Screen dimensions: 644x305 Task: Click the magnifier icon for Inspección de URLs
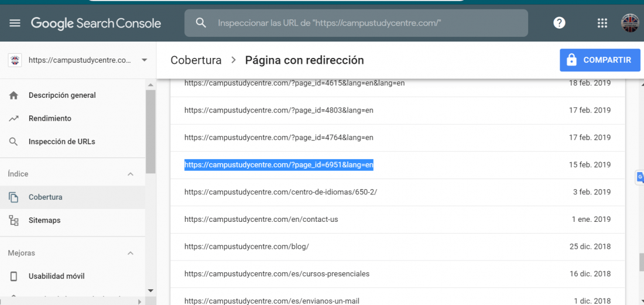coord(13,142)
